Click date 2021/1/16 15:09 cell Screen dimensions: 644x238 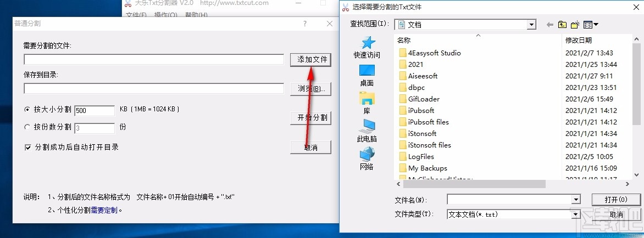[591, 168]
